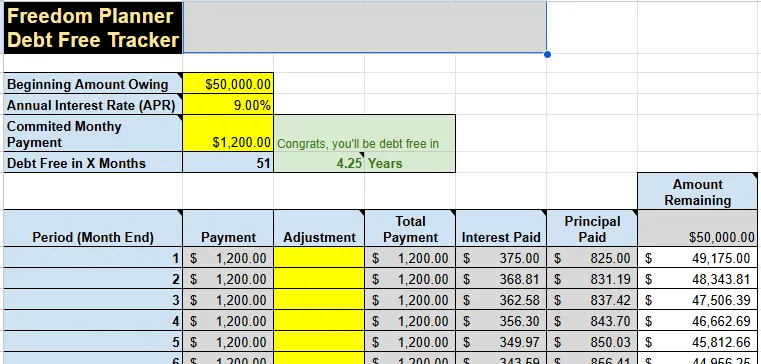
Task: Click the yellow Adjustment cell for period 3
Action: [x=319, y=299]
